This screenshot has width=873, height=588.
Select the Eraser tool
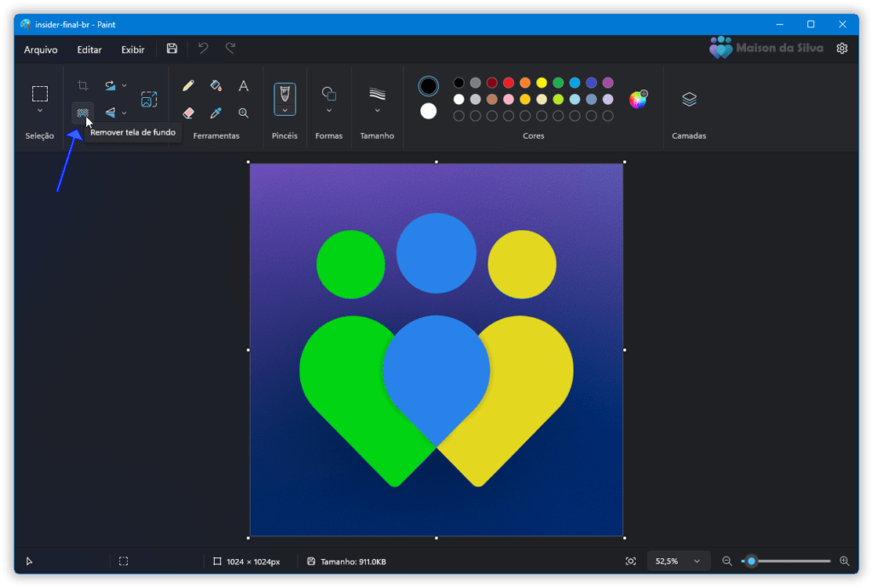pos(188,112)
